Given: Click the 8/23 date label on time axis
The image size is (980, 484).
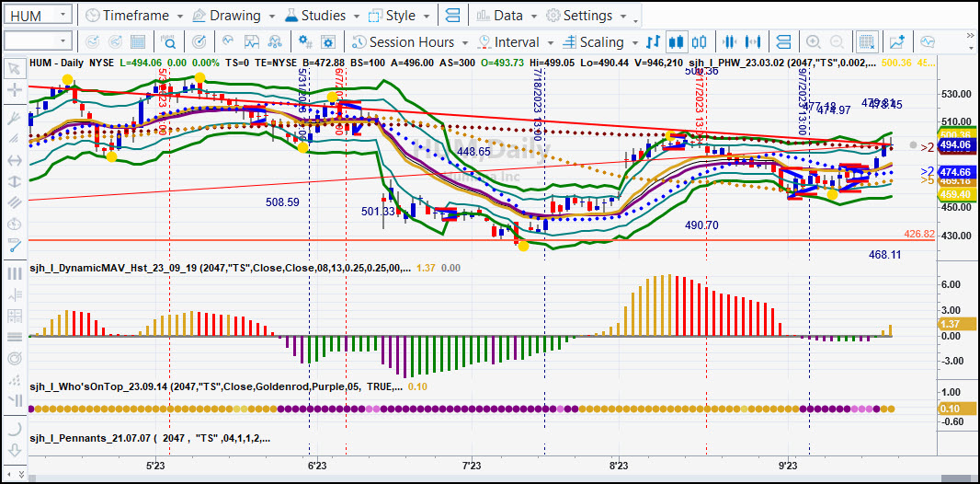Looking at the screenshot, I should coord(618,466).
